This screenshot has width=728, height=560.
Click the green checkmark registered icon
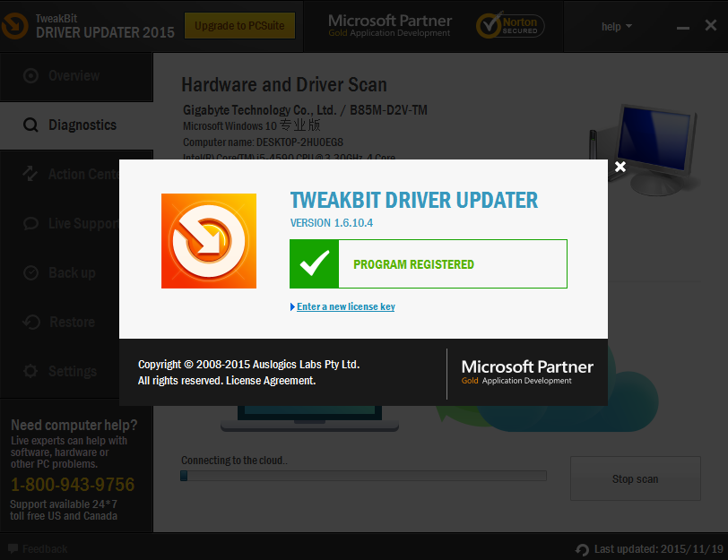pos(314,264)
